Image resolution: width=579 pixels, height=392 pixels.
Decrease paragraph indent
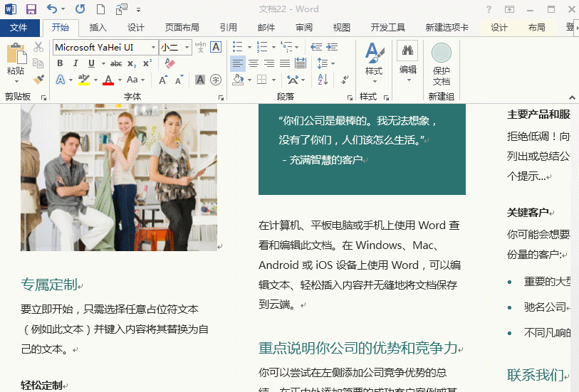(316, 47)
